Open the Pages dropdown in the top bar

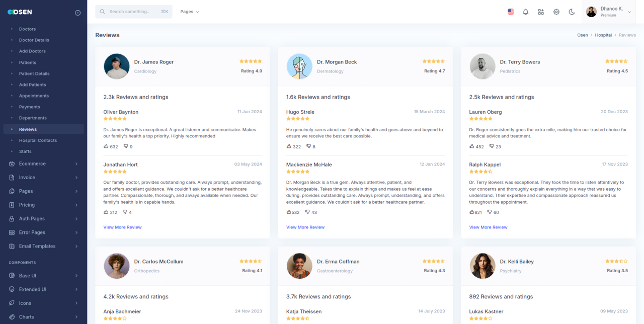190,12
